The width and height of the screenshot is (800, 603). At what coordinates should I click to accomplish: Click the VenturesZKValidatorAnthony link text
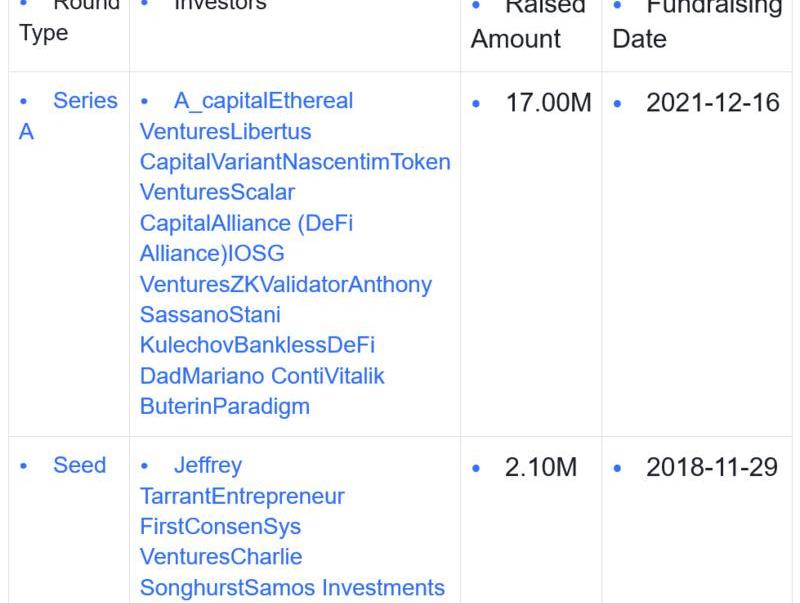tap(286, 284)
